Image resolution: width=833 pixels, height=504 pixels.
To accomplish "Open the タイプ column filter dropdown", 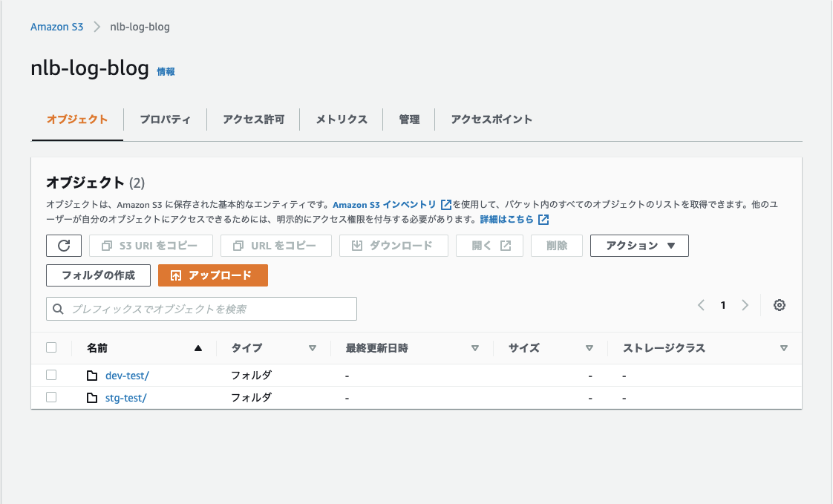I will (x=313, y=347).
